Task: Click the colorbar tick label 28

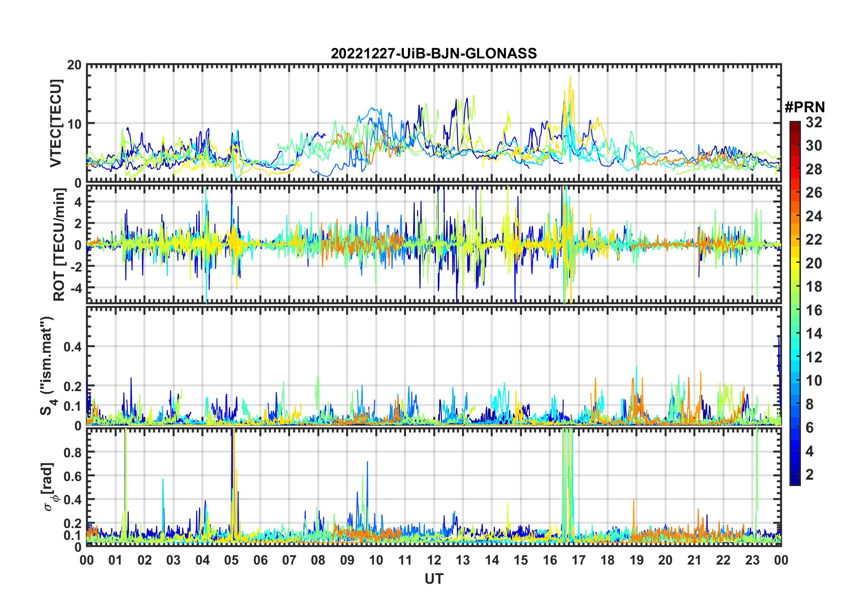Action: 814,169
